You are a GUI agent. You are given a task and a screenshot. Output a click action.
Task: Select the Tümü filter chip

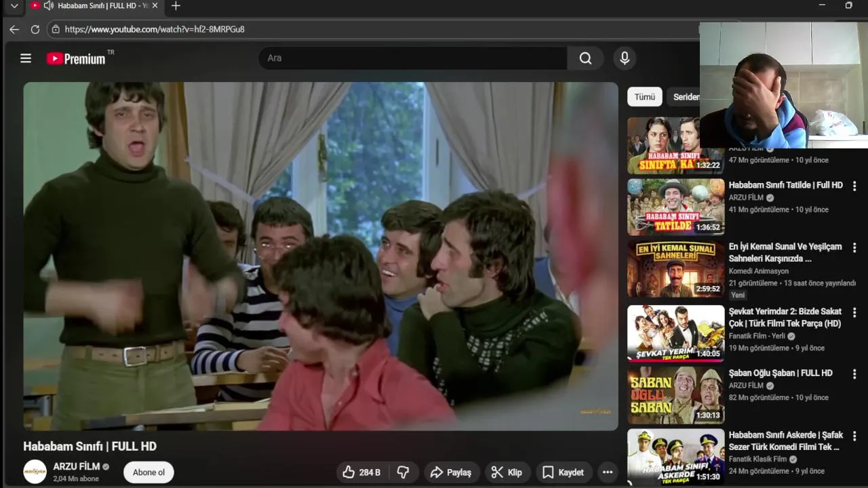coord(645,97)
